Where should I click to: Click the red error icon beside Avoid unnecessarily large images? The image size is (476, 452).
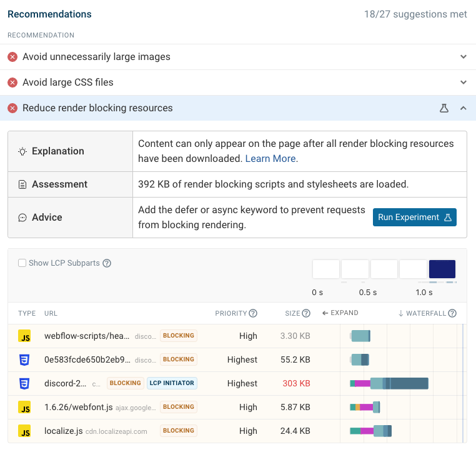point(12,57)
